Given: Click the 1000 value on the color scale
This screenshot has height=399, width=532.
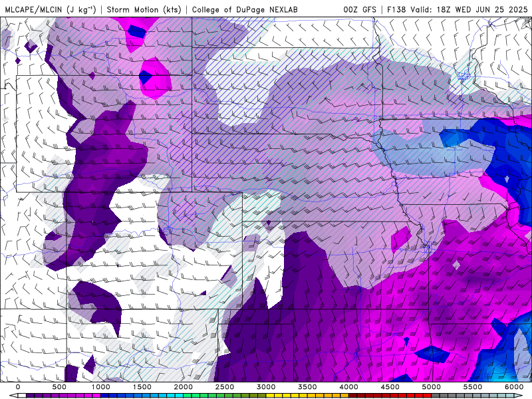Looking at the screenshot, I should (100, 387).
